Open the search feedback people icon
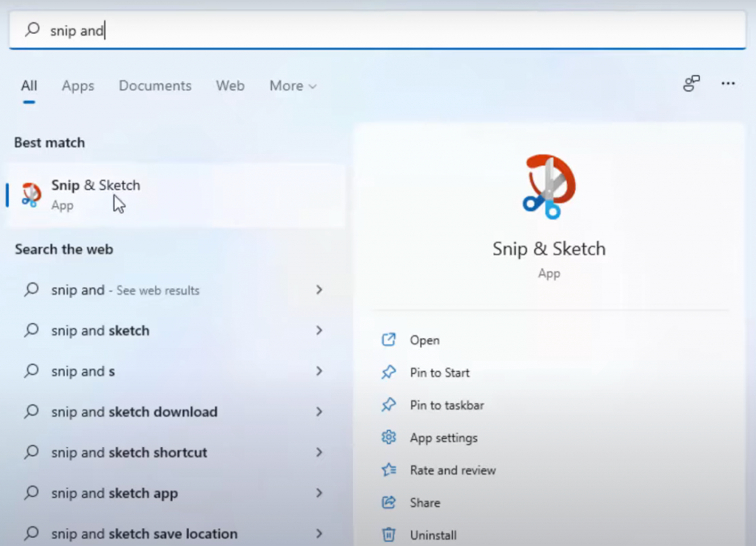 pos(691,84)
